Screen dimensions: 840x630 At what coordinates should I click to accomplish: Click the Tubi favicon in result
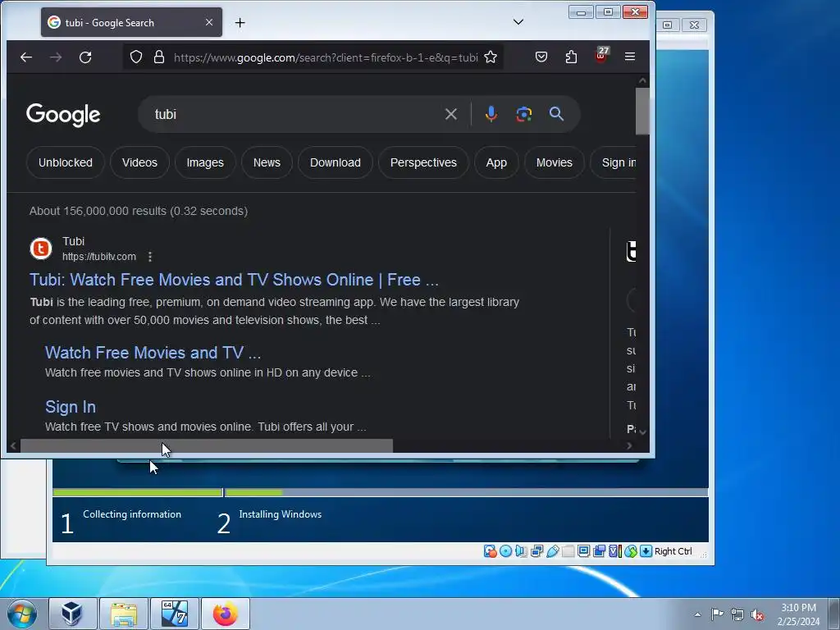41,249
